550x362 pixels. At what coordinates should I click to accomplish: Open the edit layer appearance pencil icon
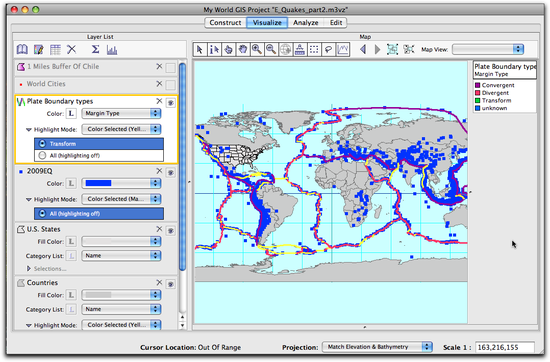tap(39, 49)
